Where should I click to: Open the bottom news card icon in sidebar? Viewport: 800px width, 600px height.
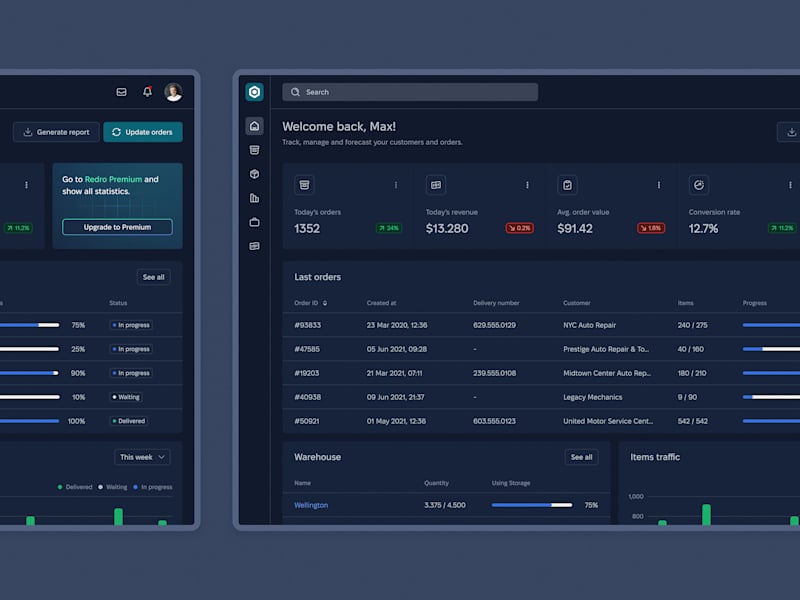[x=254, y=246]
